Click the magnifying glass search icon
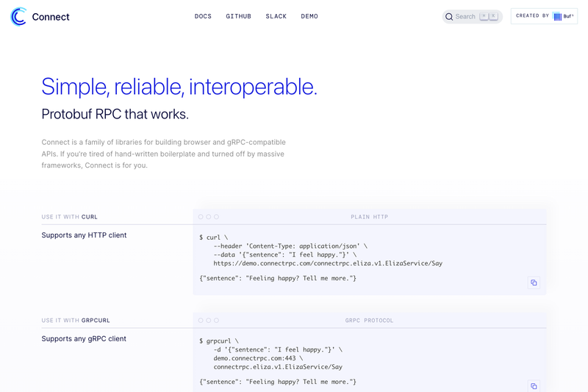Image resolution: width=588 pixels, height=392 pixels. (449, 16)
